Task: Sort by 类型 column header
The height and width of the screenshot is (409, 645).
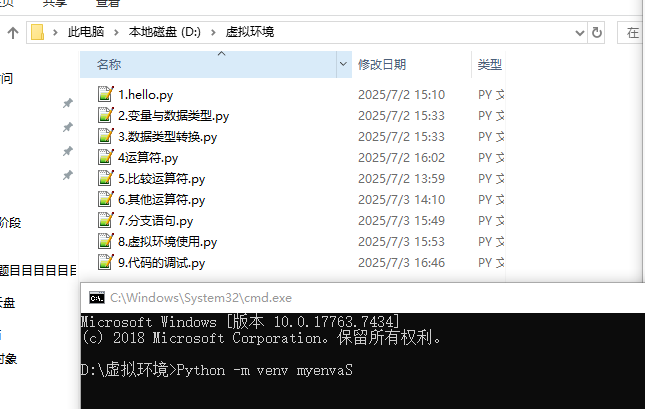Action: [490, 65]
